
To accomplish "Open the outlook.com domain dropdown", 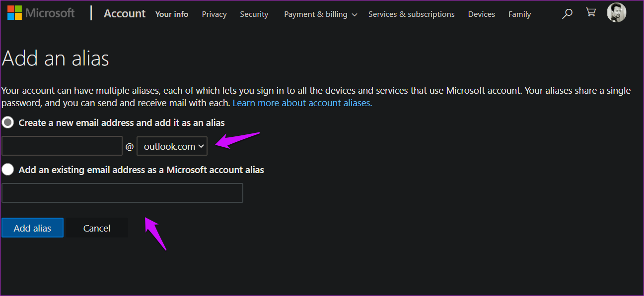I will point(172,146).
